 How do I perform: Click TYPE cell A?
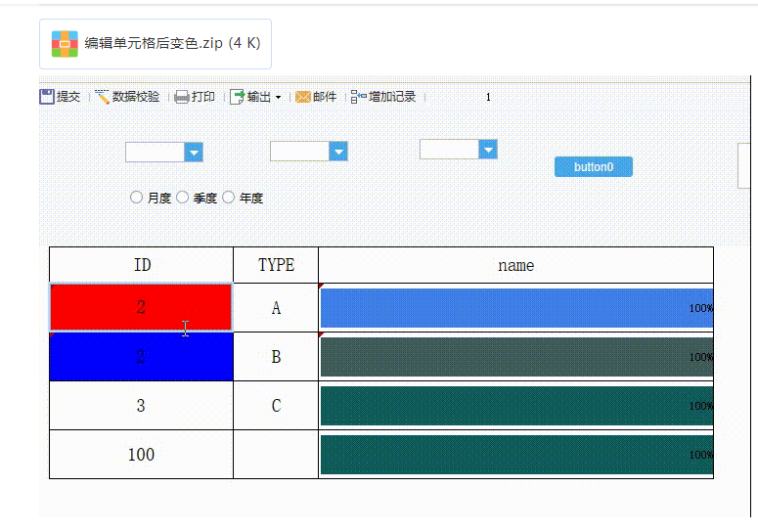click(x=276, y=308)
